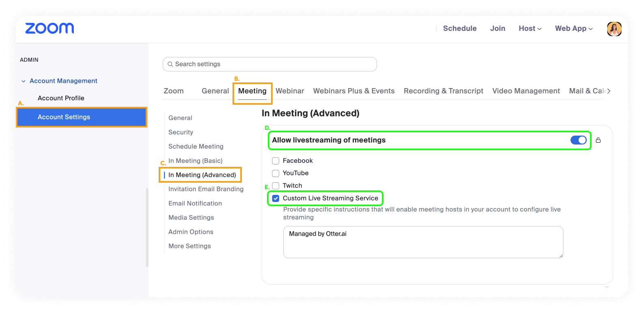Uncheck Custom Live Streaming Service

click(x=276, y=199)
